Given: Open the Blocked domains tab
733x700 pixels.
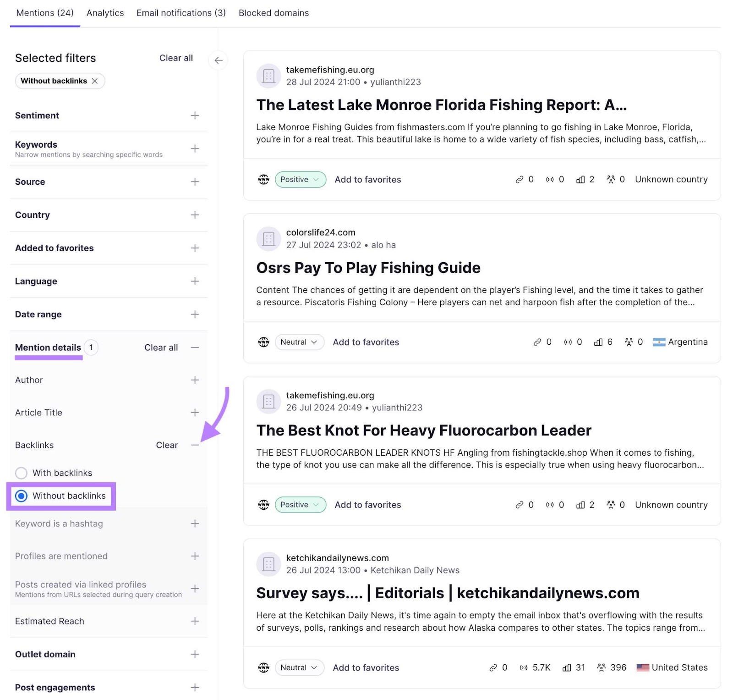Looking at the screenshot, I should pyautogui.click(x=273, y=13).
